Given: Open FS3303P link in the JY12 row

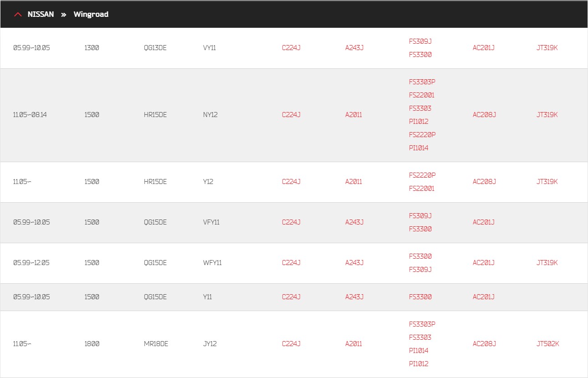Looking at the screenshot, I should pyautogui.click(x=422, y=324).
